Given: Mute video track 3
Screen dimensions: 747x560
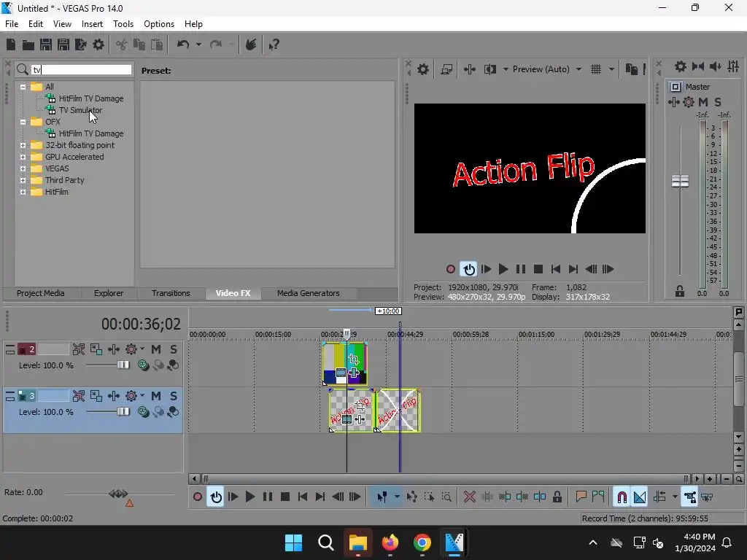Looking at the screenshot, I should pyautogui.click(x=156, y=396).
